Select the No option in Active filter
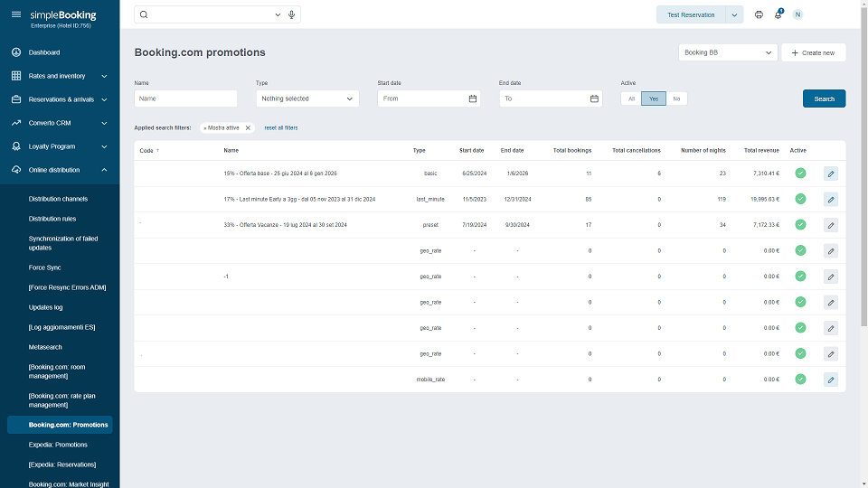 [x=676, y=99]
